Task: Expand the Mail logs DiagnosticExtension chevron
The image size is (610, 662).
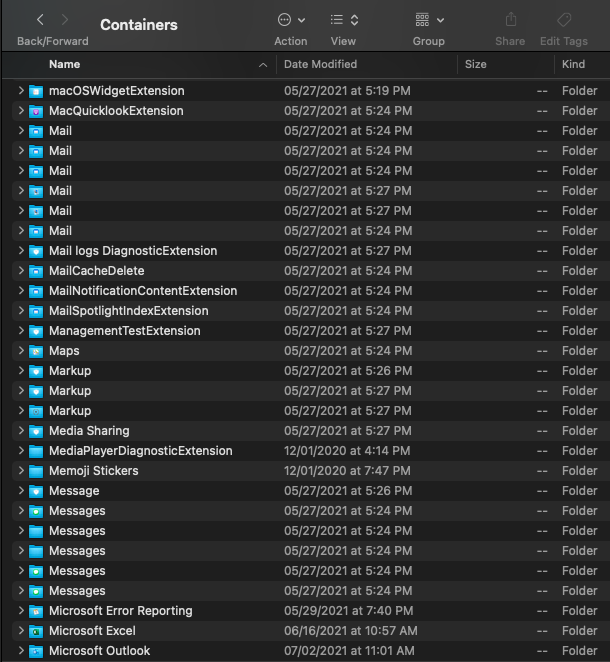Action: pyautogui.click(x=21, y=250)
